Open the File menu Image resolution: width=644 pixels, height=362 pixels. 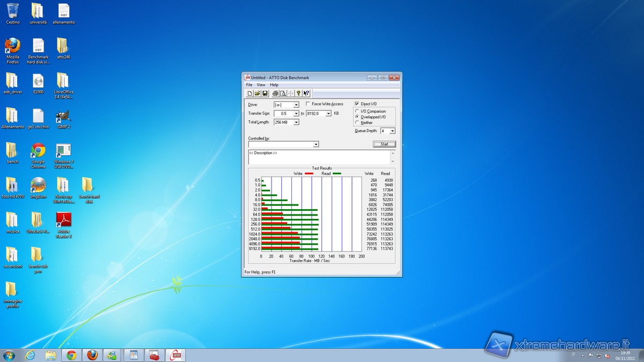tap(249, 85)
